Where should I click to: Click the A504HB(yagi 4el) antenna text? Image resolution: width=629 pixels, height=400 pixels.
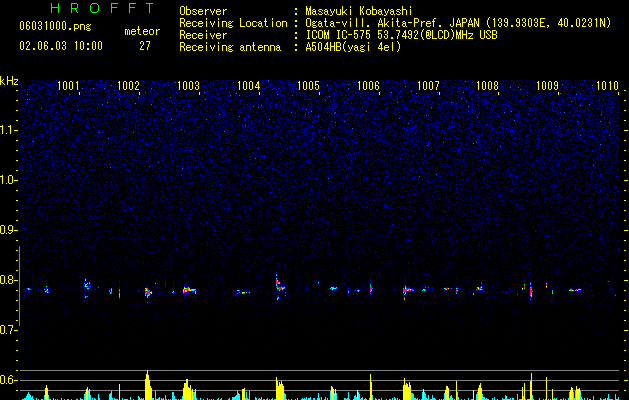(x=353, y=47)
